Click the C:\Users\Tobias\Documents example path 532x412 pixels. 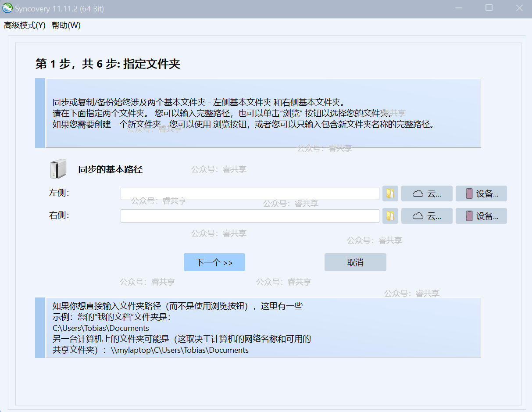point(101,328)
